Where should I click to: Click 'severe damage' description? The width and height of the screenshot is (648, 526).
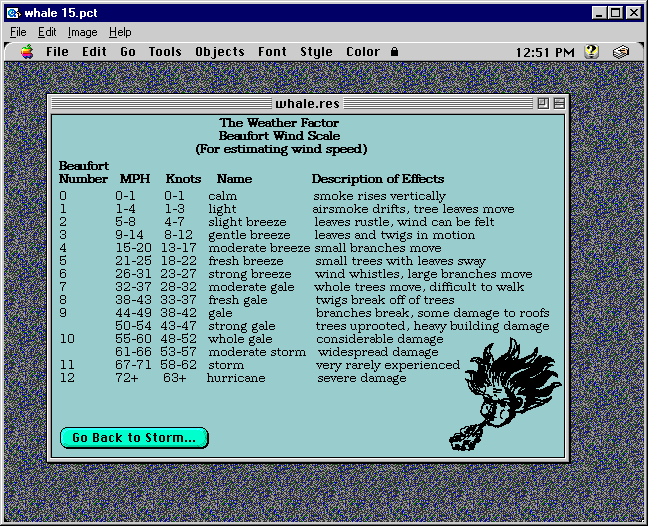(x=362, y=378)
